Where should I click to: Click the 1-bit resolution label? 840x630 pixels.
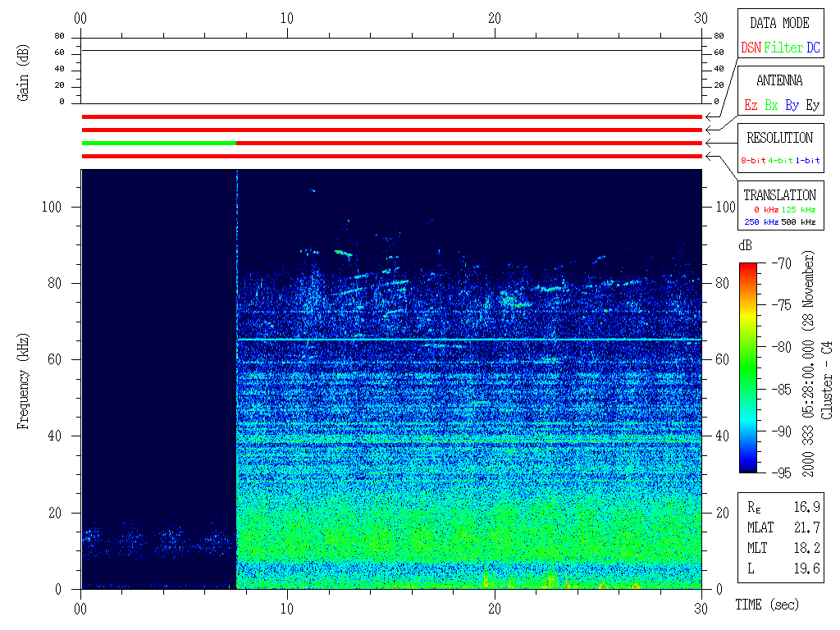tap(808, 161)
